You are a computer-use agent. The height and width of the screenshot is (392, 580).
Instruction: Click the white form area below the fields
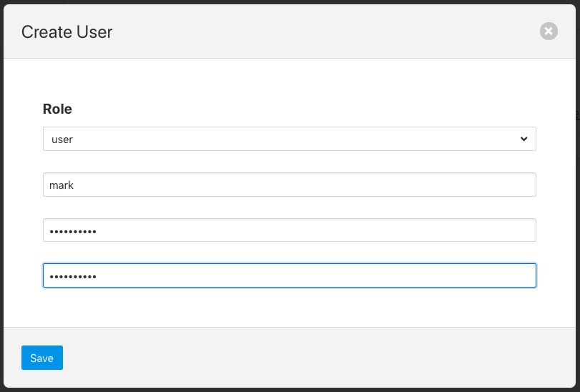(x=286, y=308)
